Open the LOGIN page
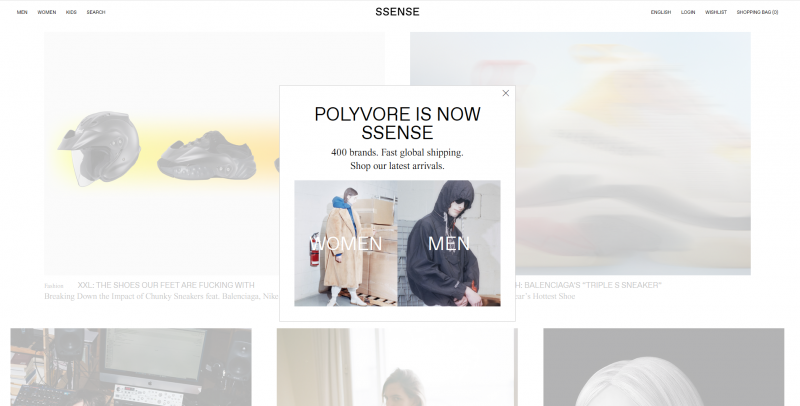Viewport: 800px width, 406px height. [688, 12]
